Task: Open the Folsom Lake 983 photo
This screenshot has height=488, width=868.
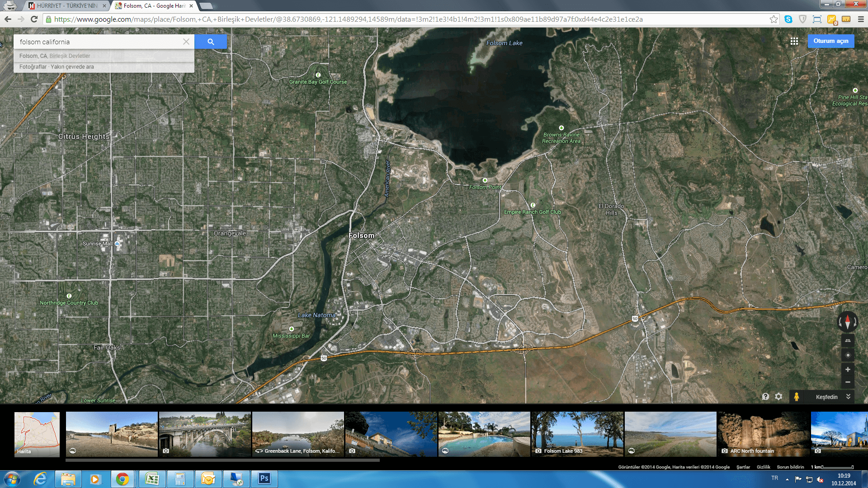Action: pyautogui.click(x=577, y=434)
